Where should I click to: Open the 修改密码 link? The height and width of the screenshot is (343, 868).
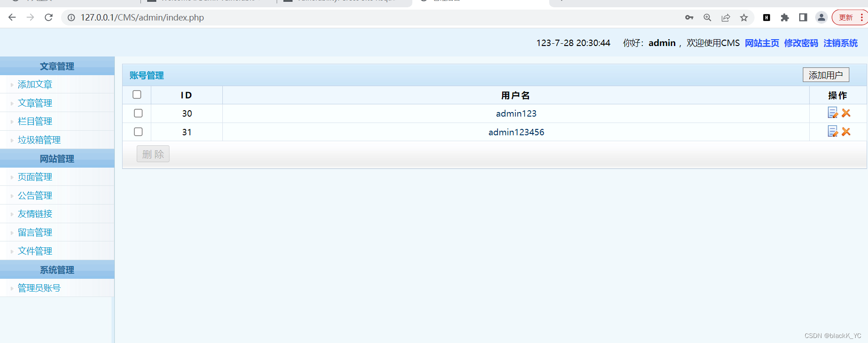801,43
